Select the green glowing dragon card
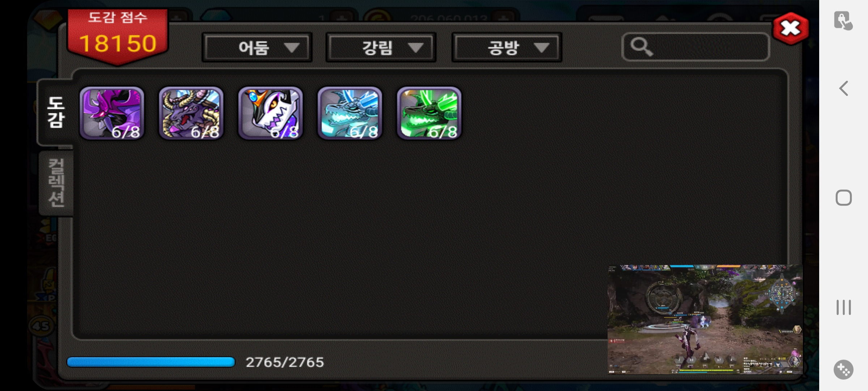 coord(429,113)
